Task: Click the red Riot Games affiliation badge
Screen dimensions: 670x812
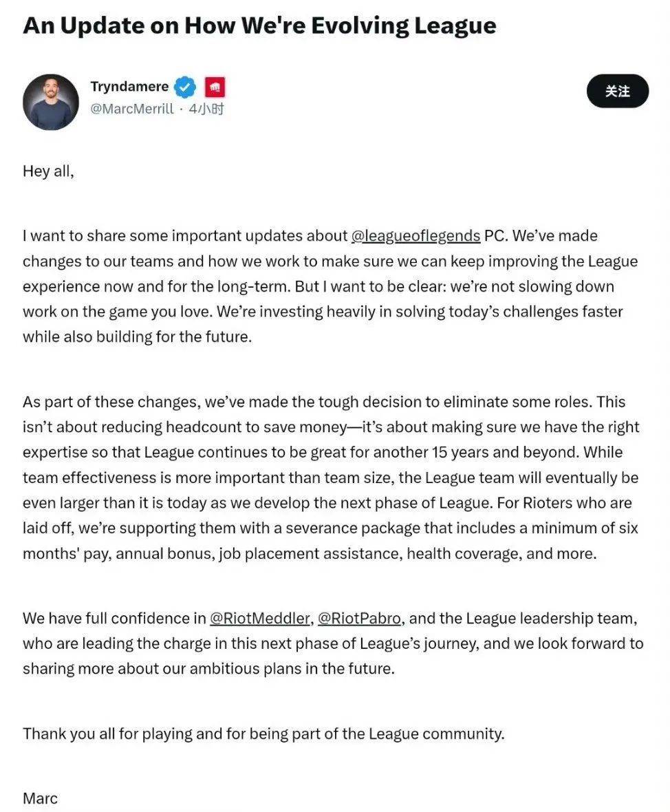Action: (215, 87)
